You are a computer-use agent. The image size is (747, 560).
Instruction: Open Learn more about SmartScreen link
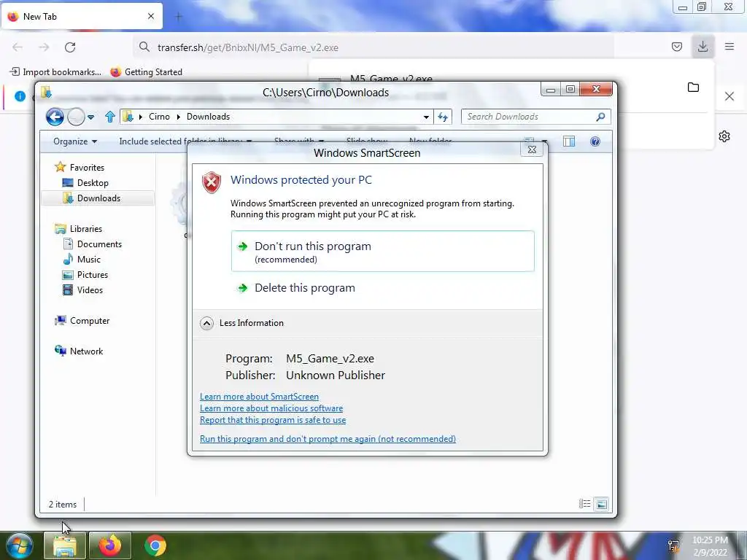[x=259, y=397]
